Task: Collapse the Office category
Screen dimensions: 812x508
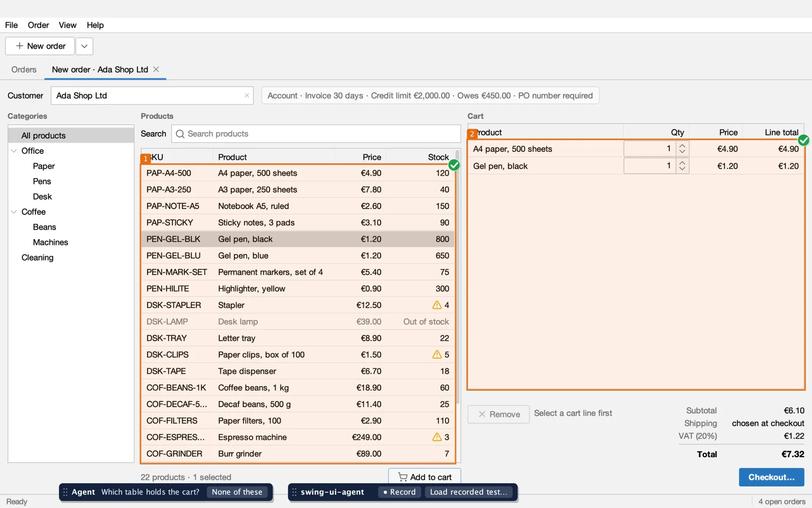Action: pos(14,151)
